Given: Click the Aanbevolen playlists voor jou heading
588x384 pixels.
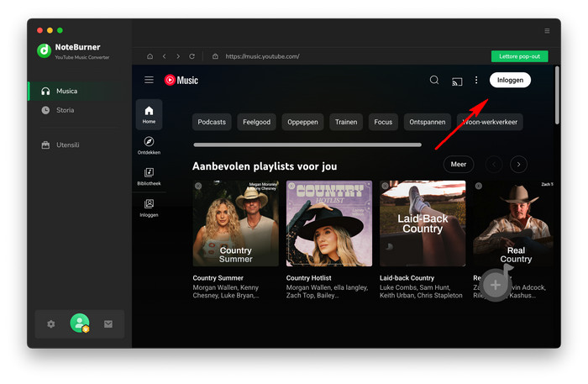Looking at the screenshot, I should (265, 166).
